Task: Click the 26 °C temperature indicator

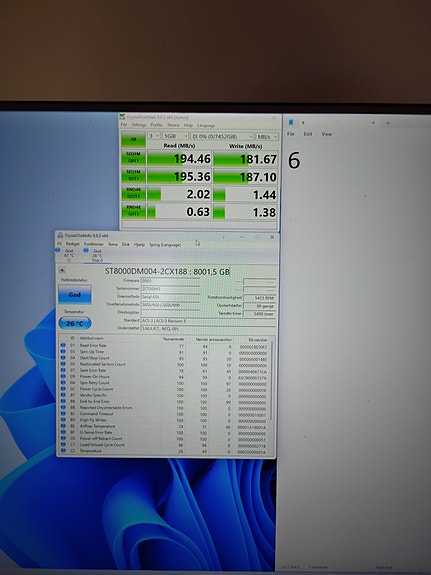Action: click(x=75, y=323)
